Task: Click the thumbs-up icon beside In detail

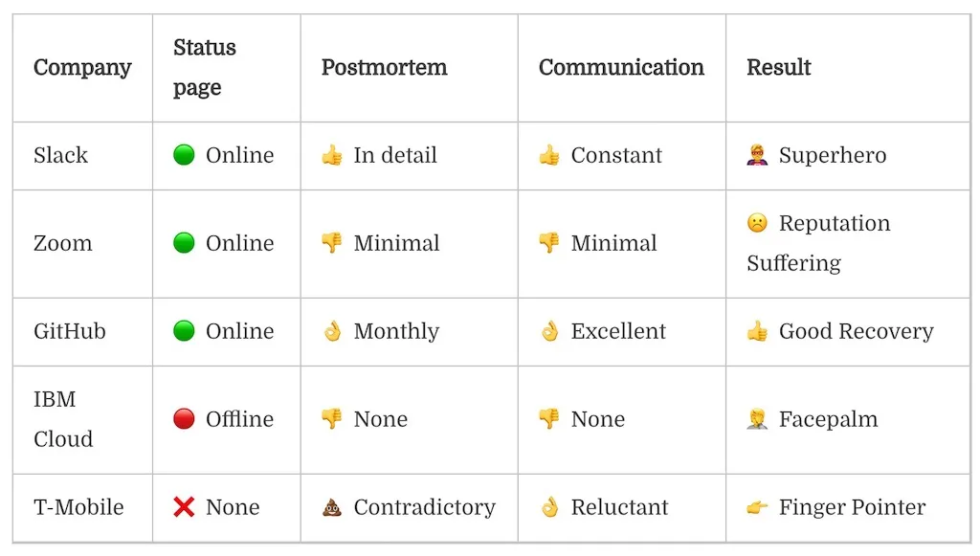Action: click(332, 155)
